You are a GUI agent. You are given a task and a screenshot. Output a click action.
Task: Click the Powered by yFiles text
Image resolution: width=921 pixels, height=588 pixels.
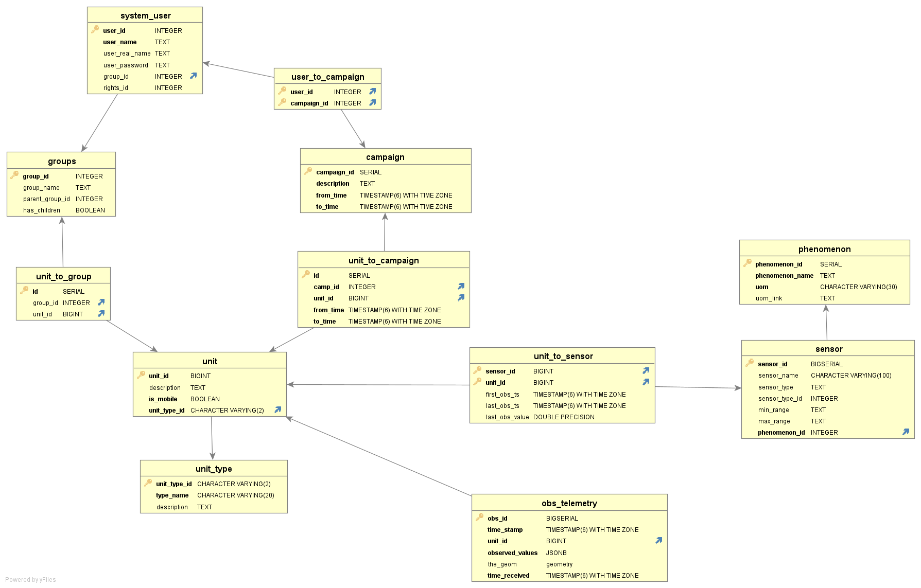30,580
